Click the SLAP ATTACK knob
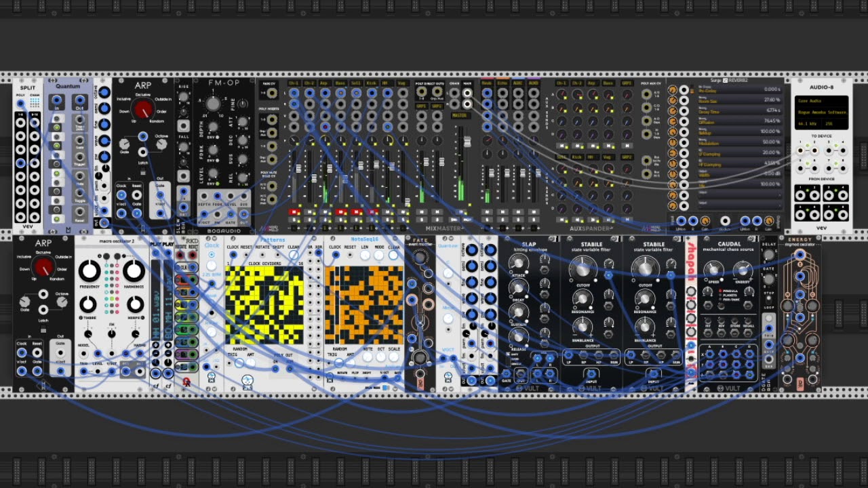 pos(518,263)
